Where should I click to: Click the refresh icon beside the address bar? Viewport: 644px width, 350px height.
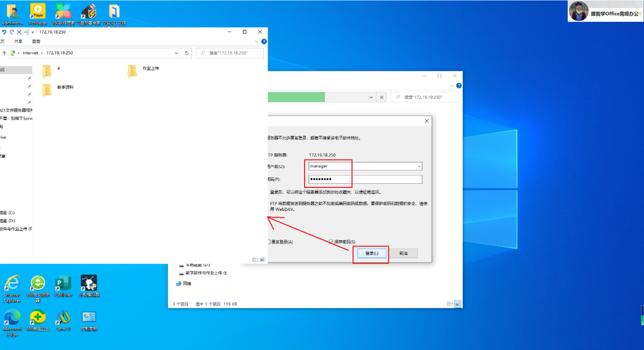(x=187, y=53)
